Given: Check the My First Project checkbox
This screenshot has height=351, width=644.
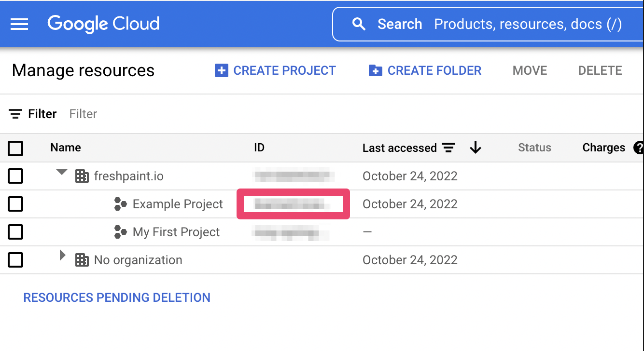Looking at the screenshot, I should [x=15, y=232].
